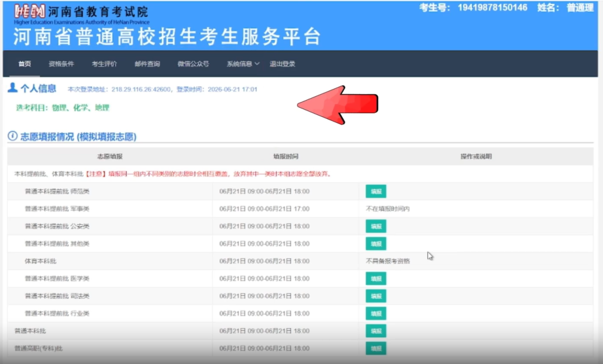The image size is (603, 364).
Task: Open the 考生评价 page
Action: click(104, 64)
